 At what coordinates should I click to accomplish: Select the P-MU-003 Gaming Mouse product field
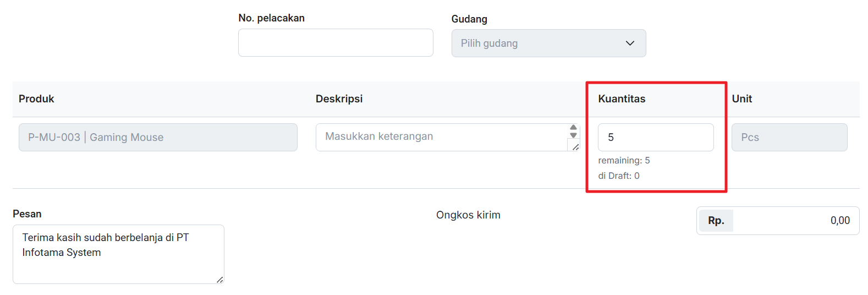158,138
